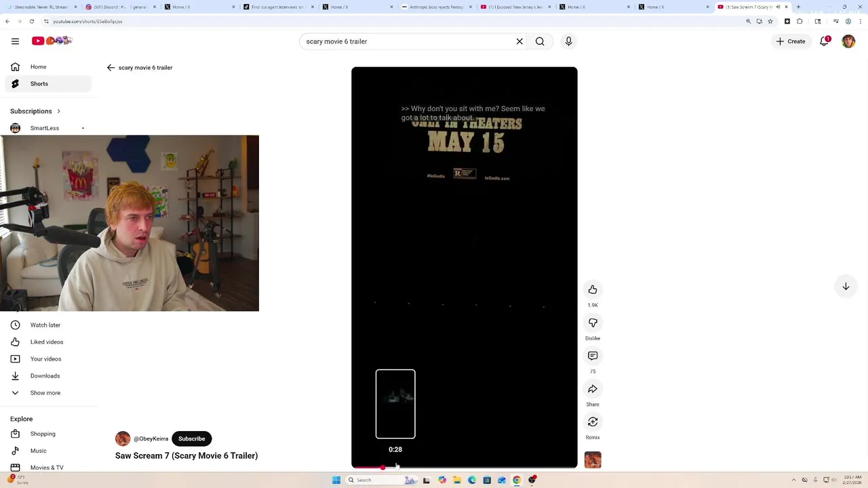This screenshot has width=868, height=488.
Task: Go to the next Short with down arrow
Action: click(x=846, y=286)
